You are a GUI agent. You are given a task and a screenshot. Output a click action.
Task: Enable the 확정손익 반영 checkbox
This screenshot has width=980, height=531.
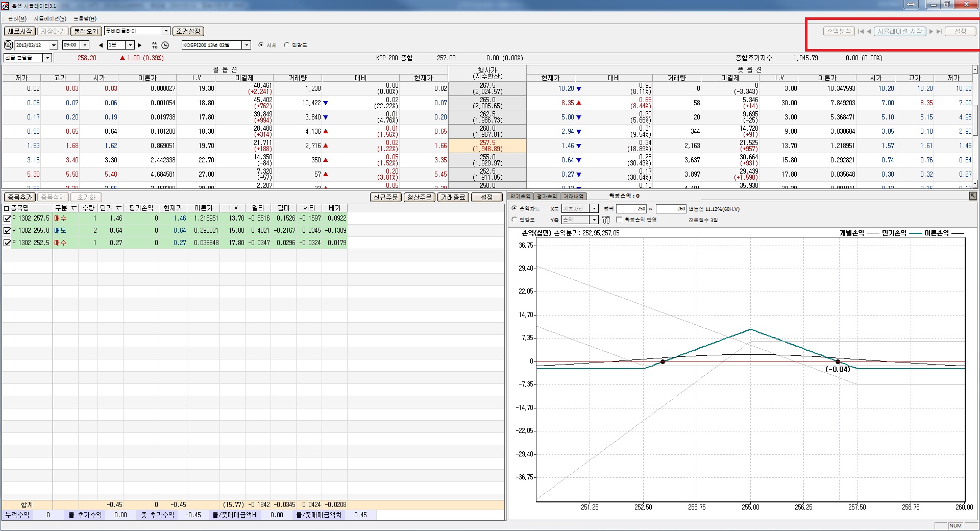point(619,220)
